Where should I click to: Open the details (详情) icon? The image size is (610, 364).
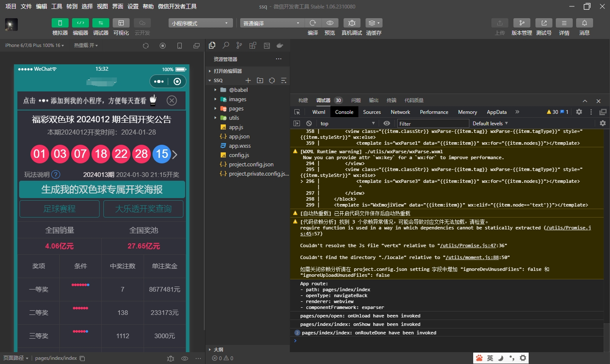coord(564,23)
